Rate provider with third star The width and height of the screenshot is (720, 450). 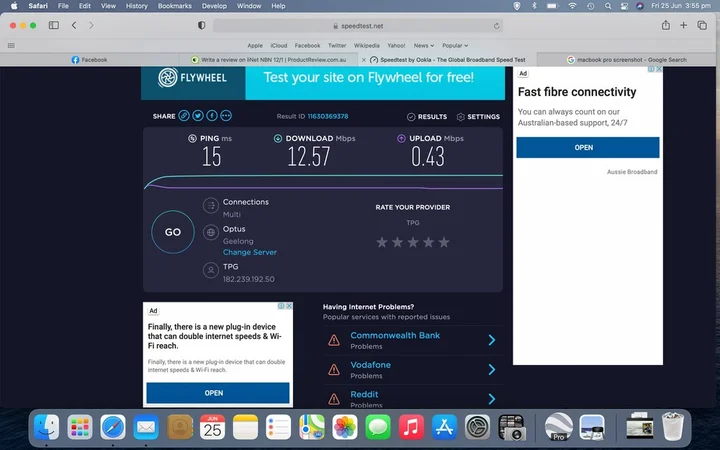tap(413, 242)
